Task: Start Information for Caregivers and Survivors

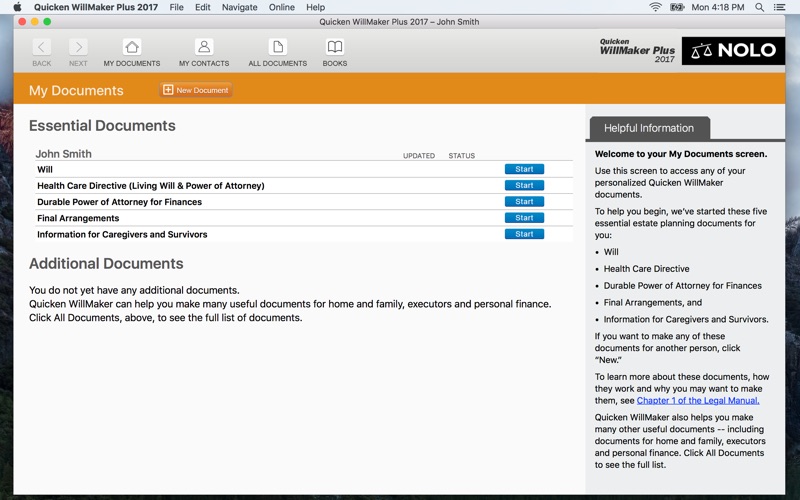Action: tap(524, 234)
